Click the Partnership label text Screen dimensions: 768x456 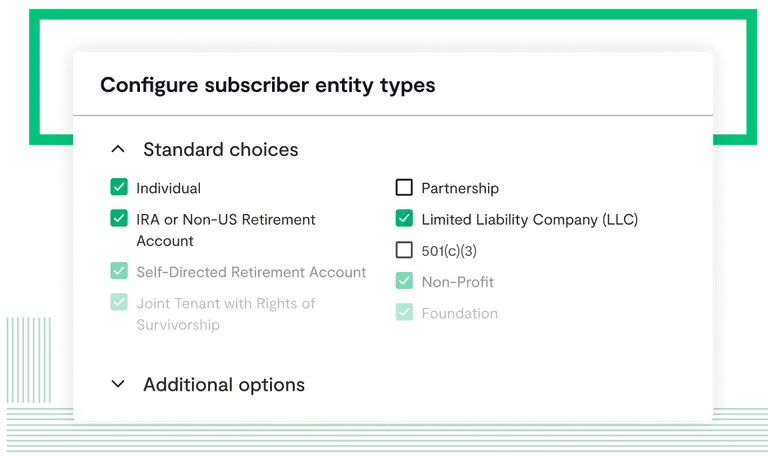tap(459, 188)
